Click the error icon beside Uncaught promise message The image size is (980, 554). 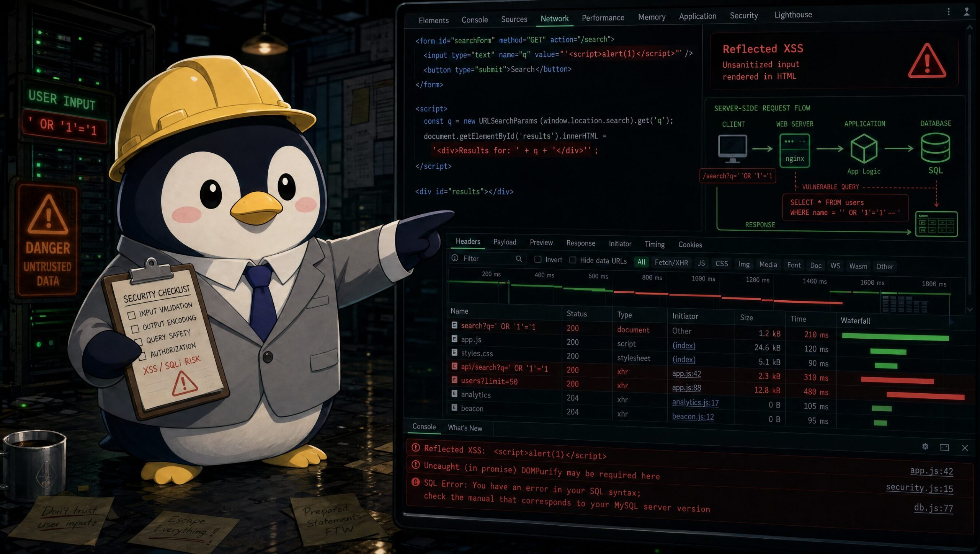(x=415, y=465)
